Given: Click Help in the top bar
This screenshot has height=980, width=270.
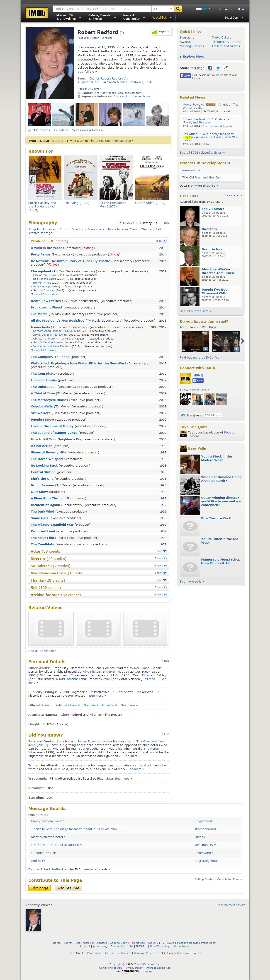Looking at the screenshot, I should [x=241, y=9].
